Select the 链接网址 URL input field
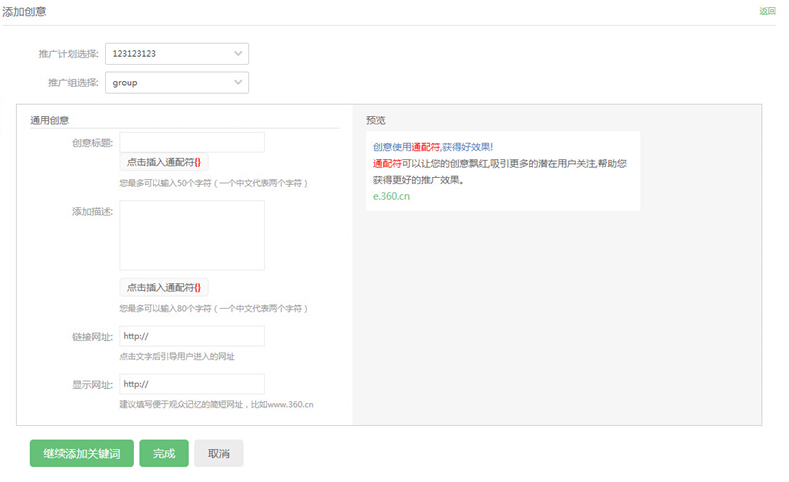789x482 pixels. (x=192, y=336)
